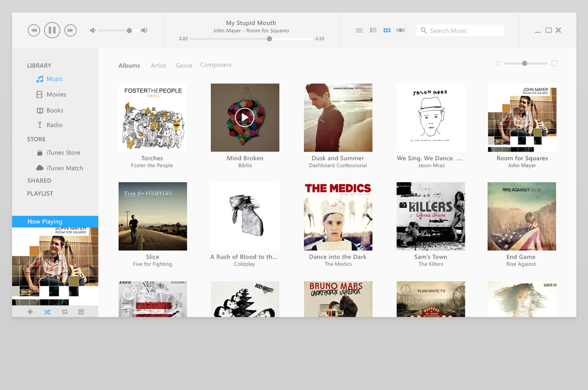The height and width of the screenshot is (390, 588).
Task: Switch to cover flow view
Action: (x=401, y=30)
